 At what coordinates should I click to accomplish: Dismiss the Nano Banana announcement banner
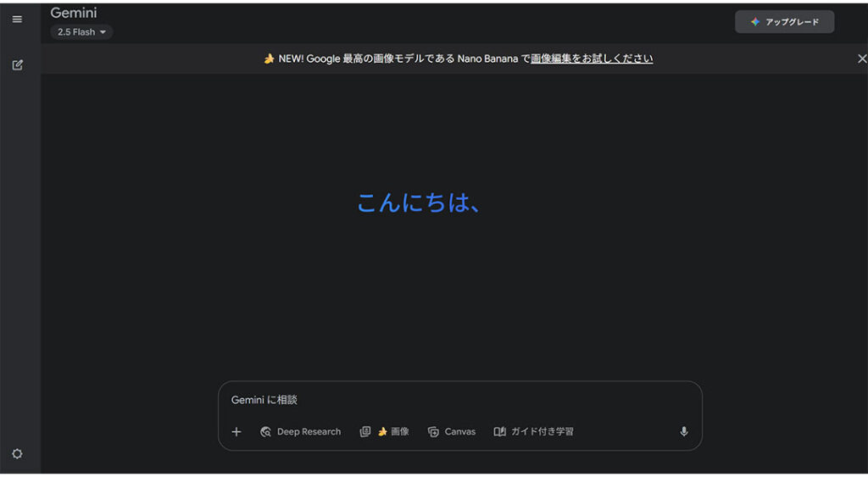pos(862,58)
